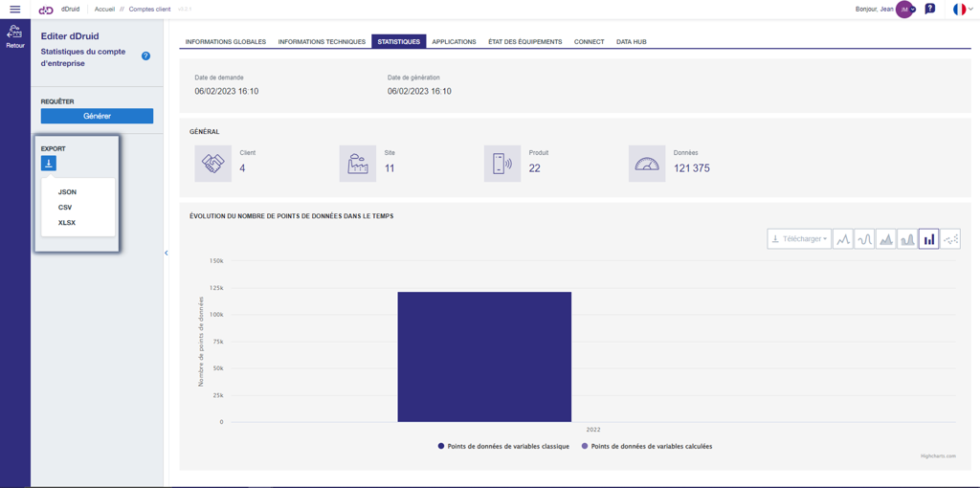Click the blue export download icon
Image resolution: width=980 pixels, height=488 pixels.
click(x=49, y=164)
